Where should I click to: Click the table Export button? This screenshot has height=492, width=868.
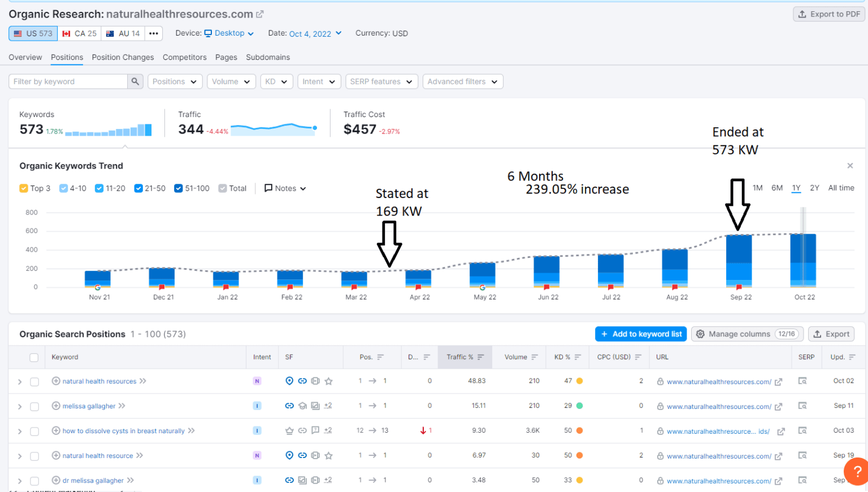[831, 334]
